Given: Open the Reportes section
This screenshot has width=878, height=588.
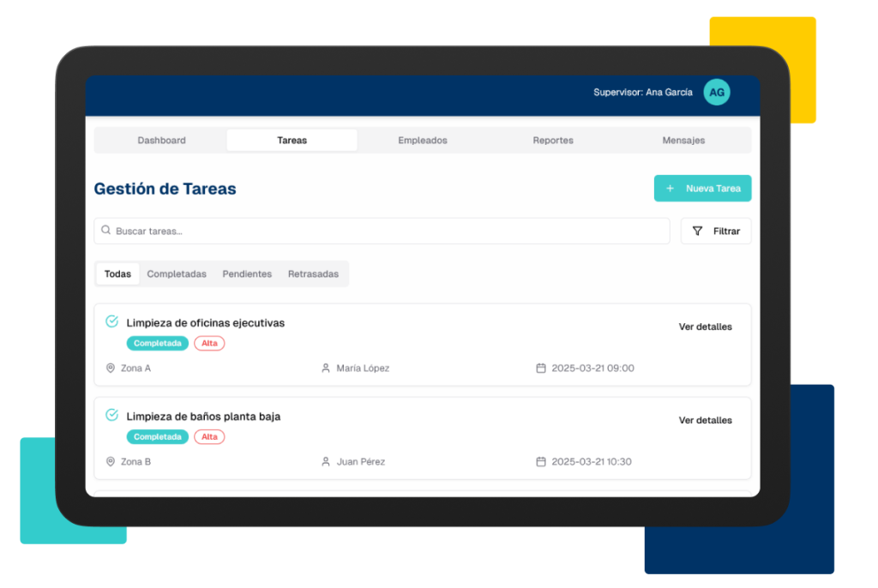Looking at the screenshot, I should [553, 140].
